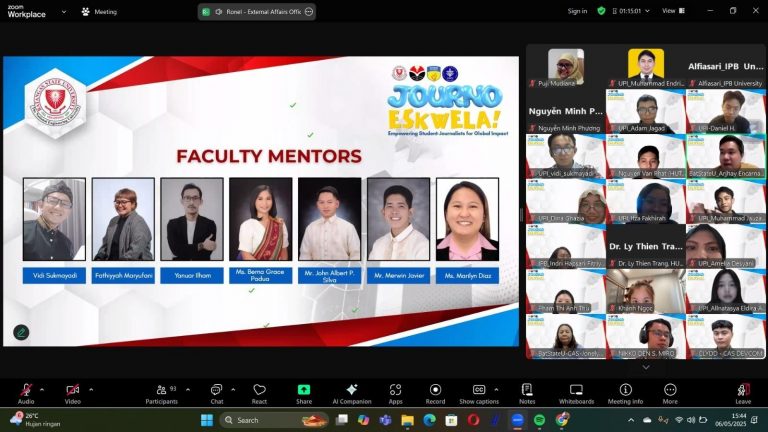The width and height of the screenshot is (768, 432).
Task: Click the green Share screen button
Action: coord(304,393)
